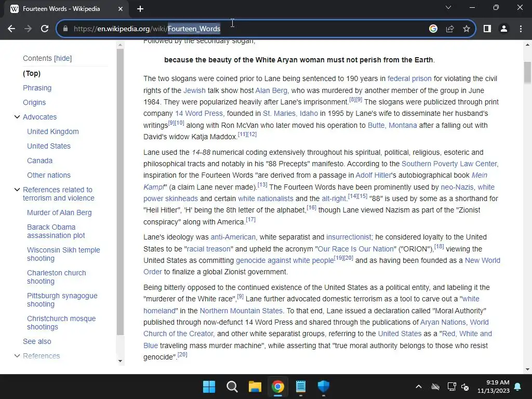Close the Fourteen Words tab

tap(120, 9)
